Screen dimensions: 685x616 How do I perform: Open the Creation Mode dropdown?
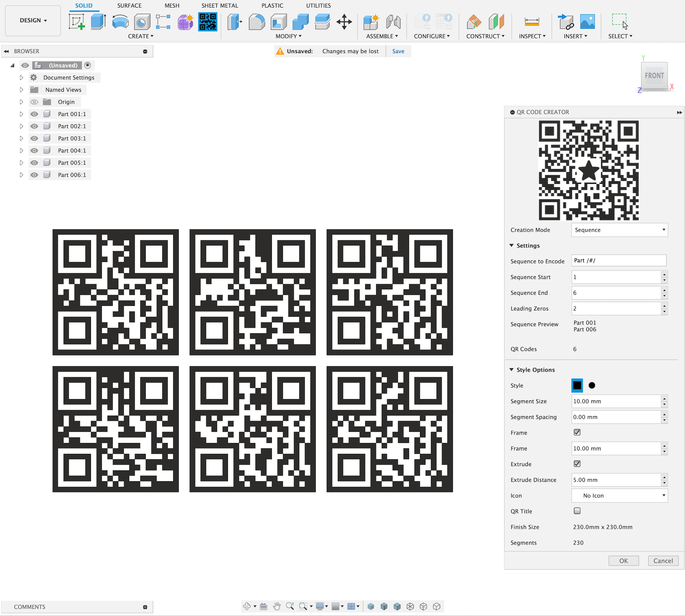click(x=619, y=230)
